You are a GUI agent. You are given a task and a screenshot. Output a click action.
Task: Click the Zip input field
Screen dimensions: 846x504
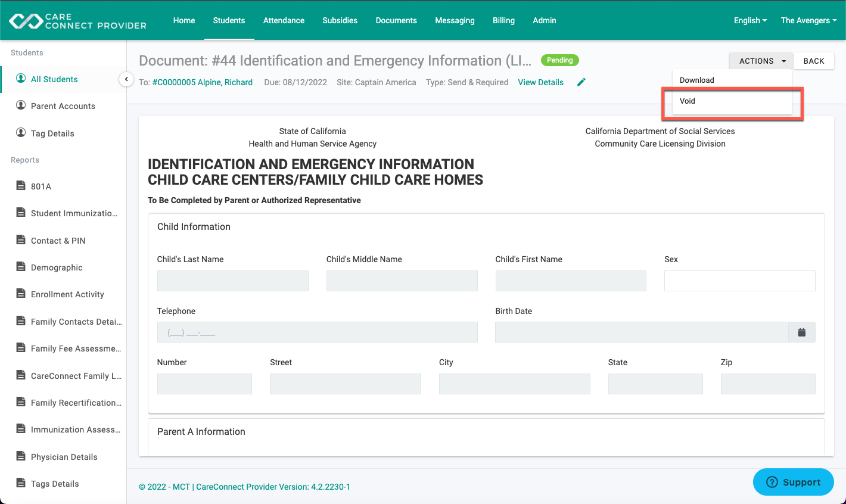[768, 384]
